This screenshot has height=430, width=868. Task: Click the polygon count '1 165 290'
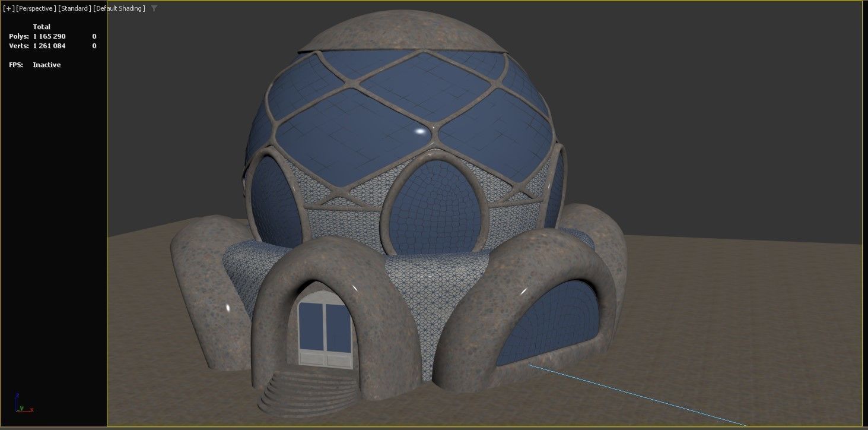coord(49,36)
